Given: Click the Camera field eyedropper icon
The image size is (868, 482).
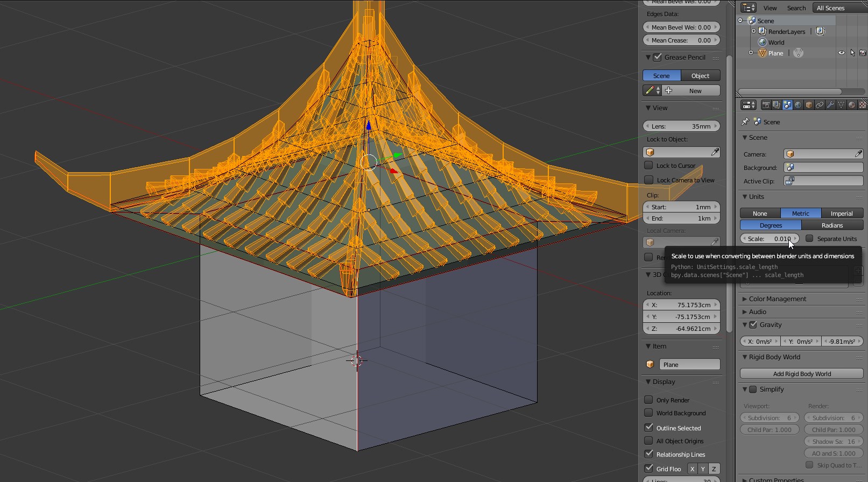Looking at the screenshot, I should [x=858, y=154].
